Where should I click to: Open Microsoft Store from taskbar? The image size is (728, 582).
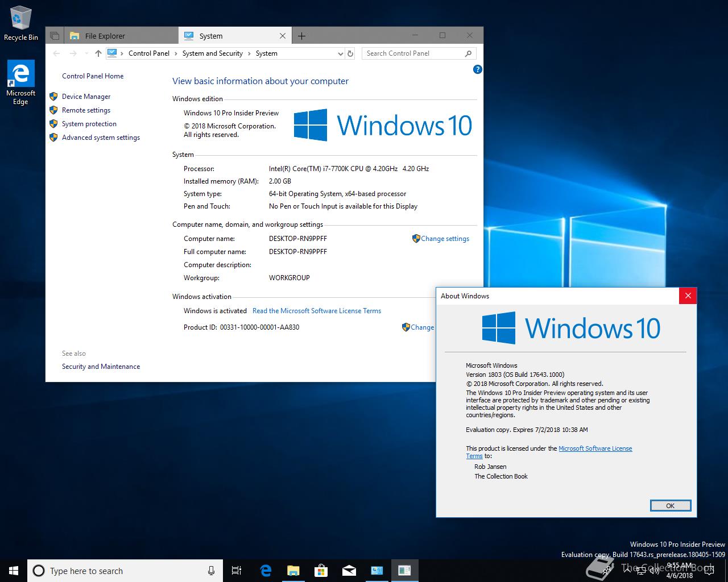(x=321, y=571)
